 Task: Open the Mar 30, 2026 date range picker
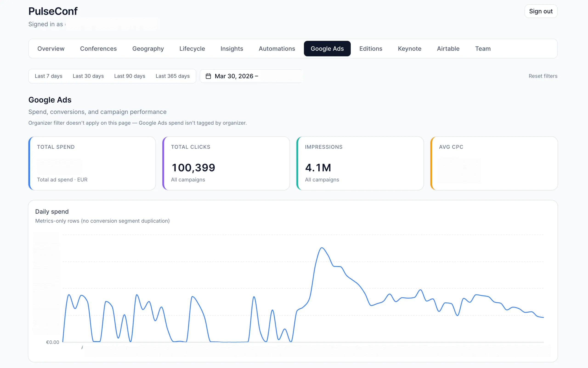[251, 76]
